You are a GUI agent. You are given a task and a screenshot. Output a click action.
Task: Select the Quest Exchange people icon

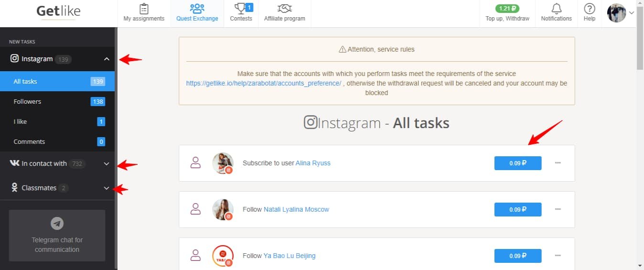click(x=197, y=9)
